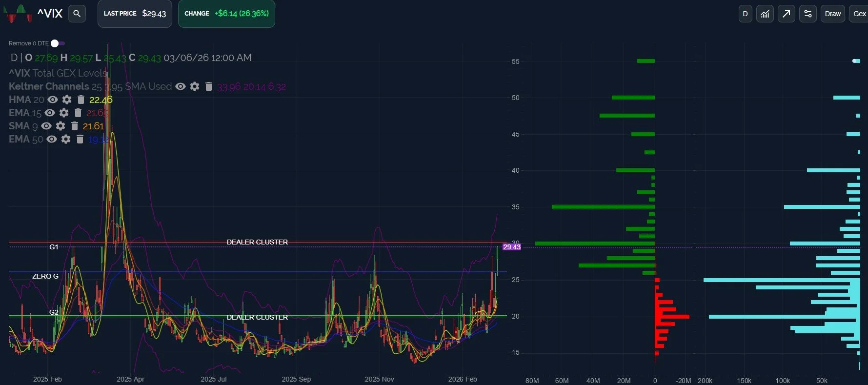This screenshot has height=385, width=868.
Task: Click the CHANGE +$6.14 box
Action: coord(226,14)
